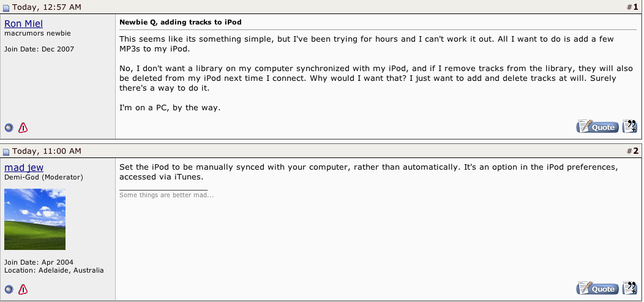Click Ron Miel's online status icon
Viewport: 644px width, 302px height.
pyautogui.click(x=9, y=128)
